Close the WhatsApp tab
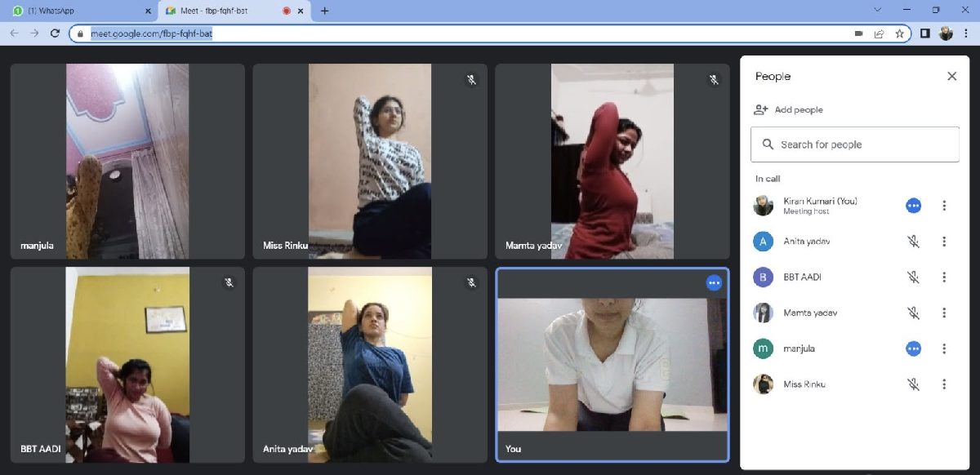The image size is (980, 475). [148, 11]
